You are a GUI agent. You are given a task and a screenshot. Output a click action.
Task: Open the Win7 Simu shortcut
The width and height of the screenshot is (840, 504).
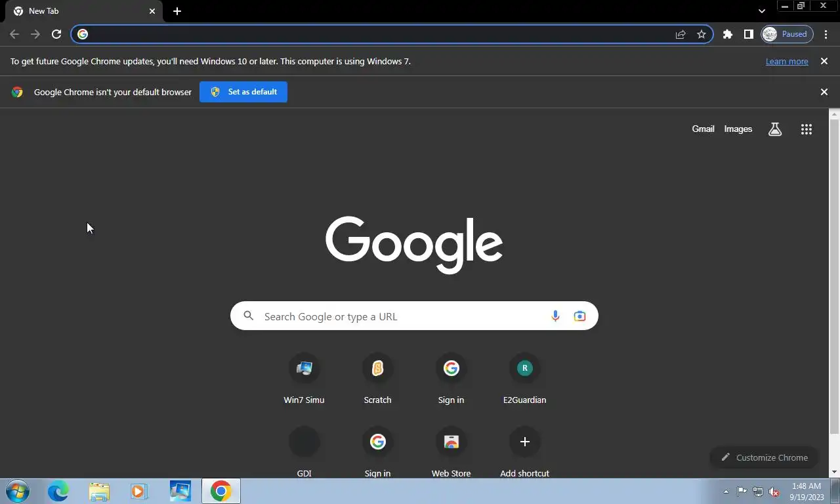(x=304, y=379)
